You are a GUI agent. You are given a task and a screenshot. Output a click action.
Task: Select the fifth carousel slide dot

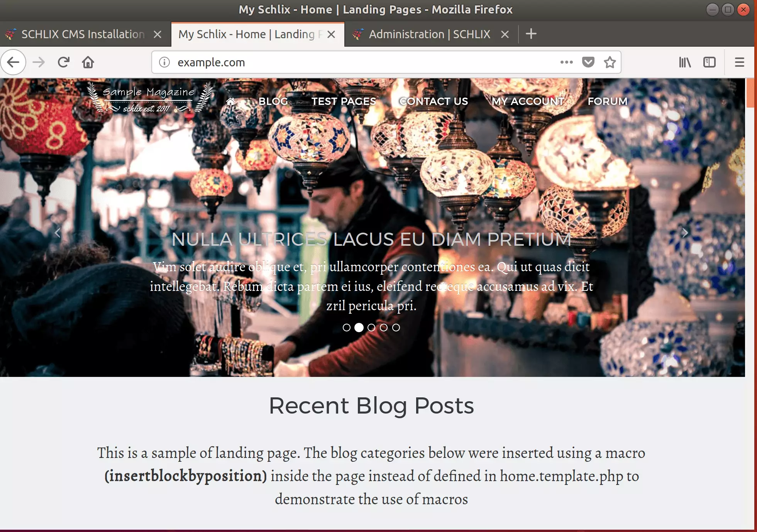[x=396, y=328]
